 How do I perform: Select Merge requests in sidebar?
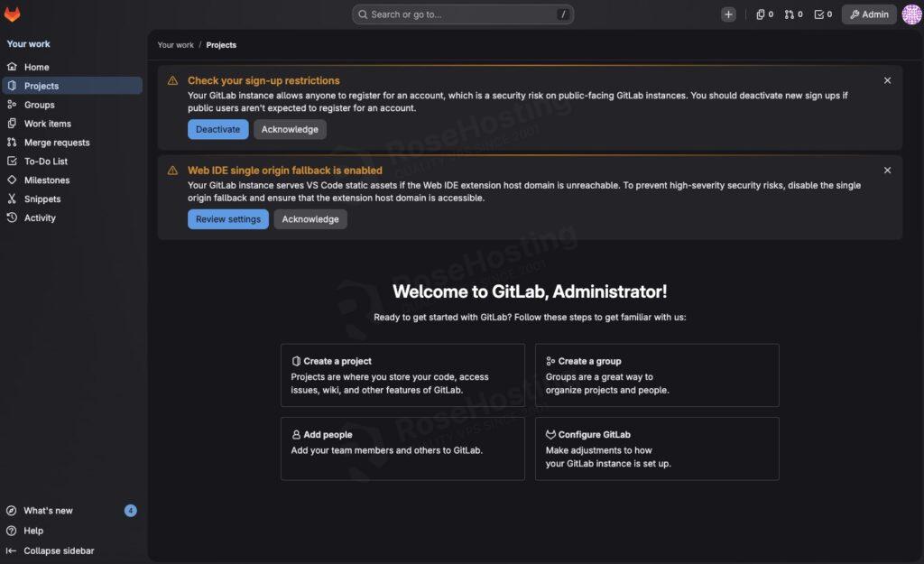pyautogui.click(x=72, y=142)
